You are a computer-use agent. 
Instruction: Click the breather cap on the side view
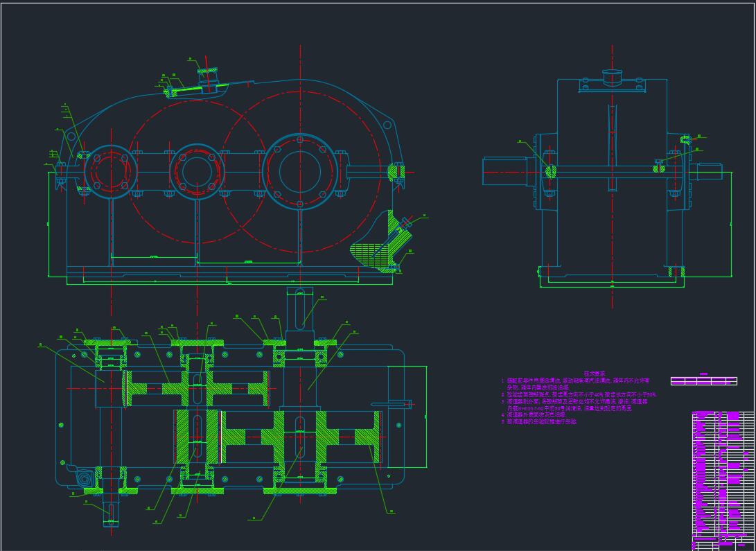coord(613,76)
